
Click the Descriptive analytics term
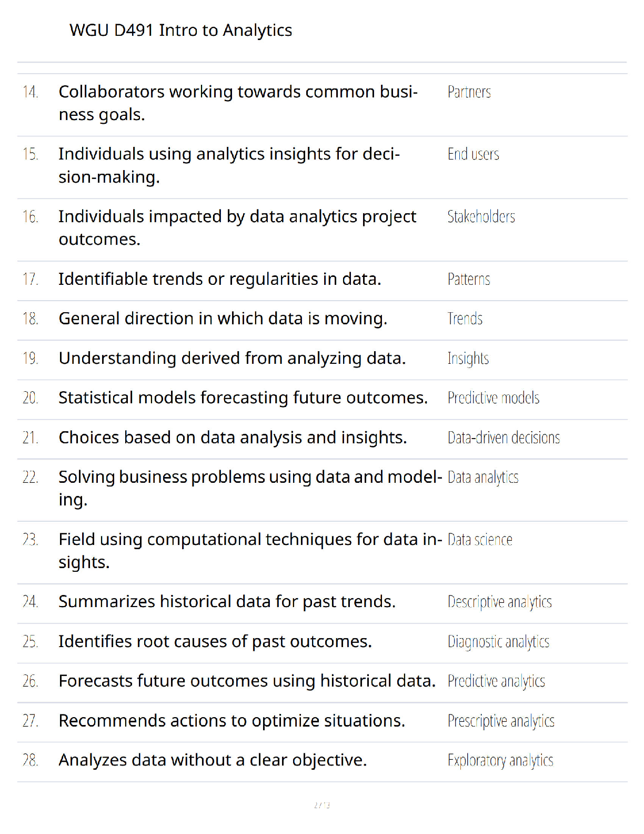(x=499, y=602)
